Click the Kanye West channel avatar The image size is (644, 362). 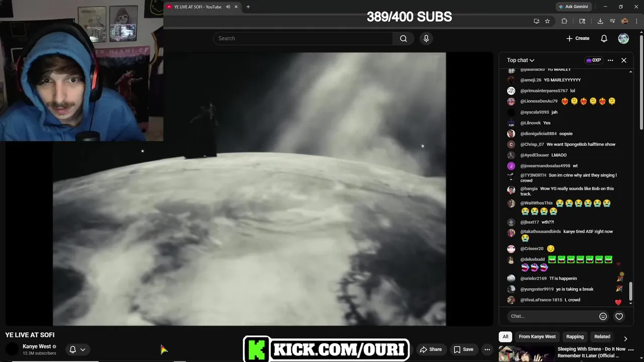coord(12,349)
